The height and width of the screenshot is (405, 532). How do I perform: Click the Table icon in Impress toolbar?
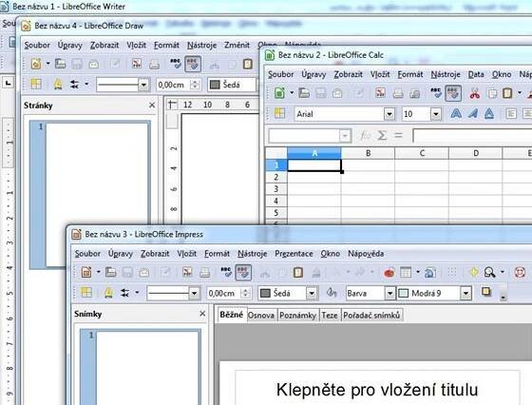click(406, 272)
